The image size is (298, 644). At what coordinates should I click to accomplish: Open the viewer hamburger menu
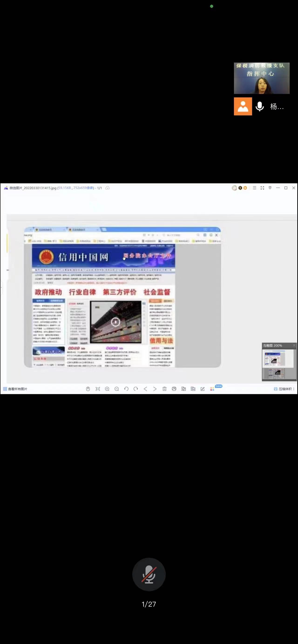click(254, 188)
